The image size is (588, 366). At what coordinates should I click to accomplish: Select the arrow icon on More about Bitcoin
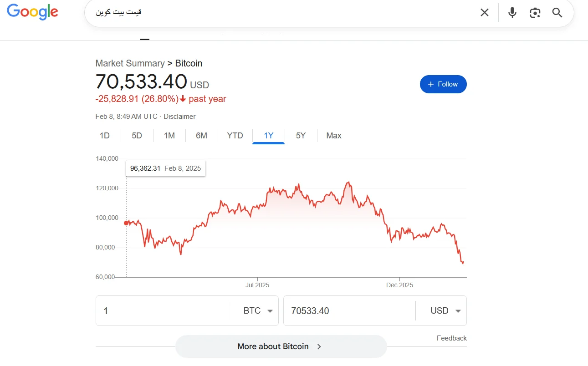tap(320, 346)
